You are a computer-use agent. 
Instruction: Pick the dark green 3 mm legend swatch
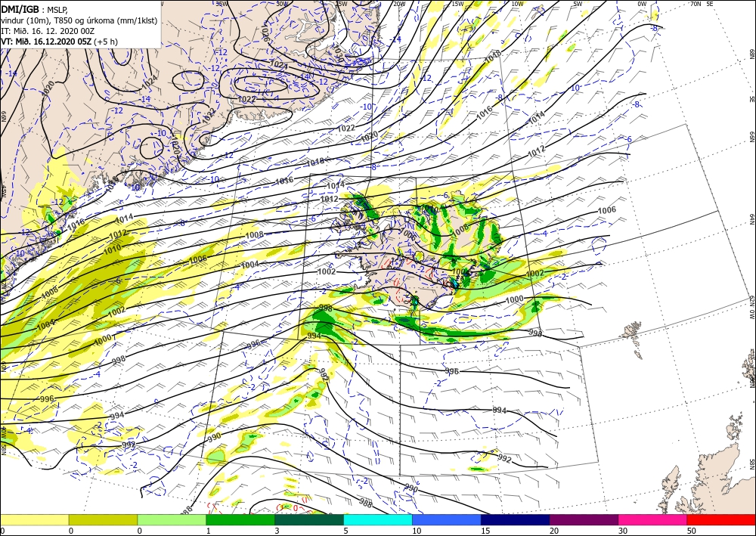(309, 519)
